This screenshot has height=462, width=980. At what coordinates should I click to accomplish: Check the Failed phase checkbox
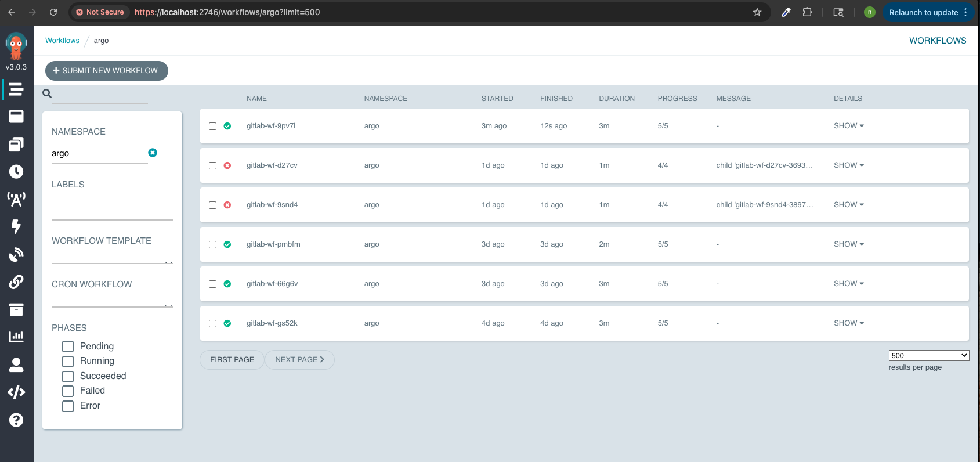(x=68, y=391)
